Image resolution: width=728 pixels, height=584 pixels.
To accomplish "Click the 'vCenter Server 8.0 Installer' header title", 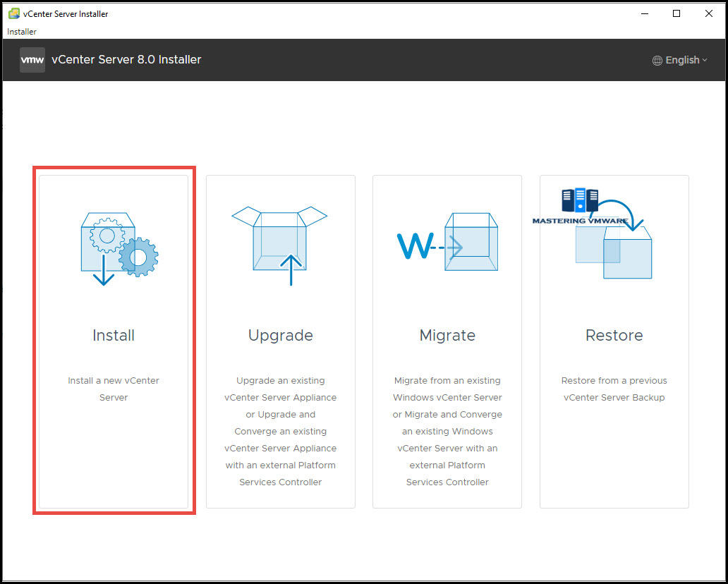I will [126, 60].
